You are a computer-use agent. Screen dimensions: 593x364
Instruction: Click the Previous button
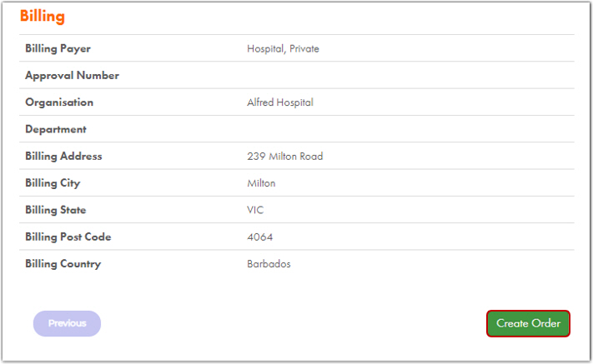[x=67, y=323]
